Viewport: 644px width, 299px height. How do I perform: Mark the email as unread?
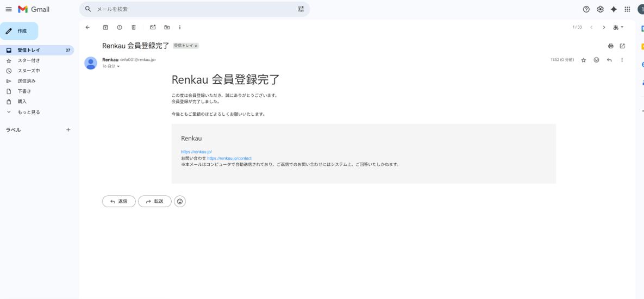tap(153, 27)
